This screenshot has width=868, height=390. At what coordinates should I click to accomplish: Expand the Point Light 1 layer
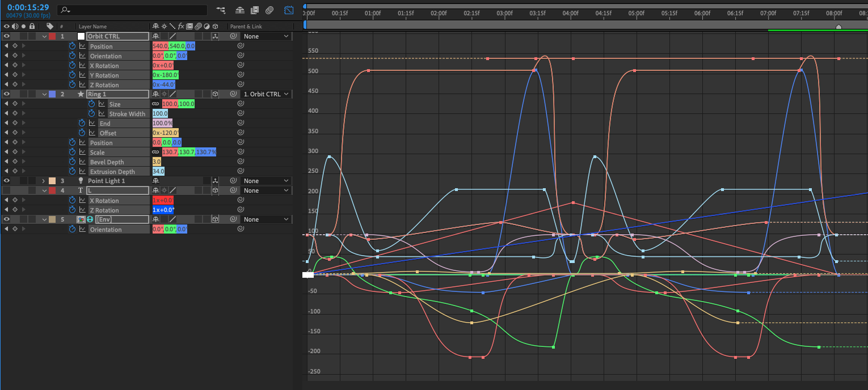coord(44,181)
